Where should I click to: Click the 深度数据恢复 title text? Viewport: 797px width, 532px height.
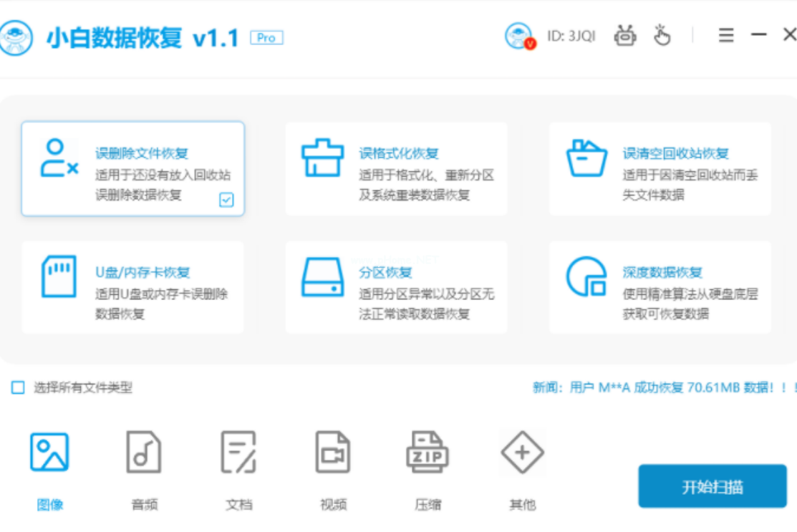662,272
